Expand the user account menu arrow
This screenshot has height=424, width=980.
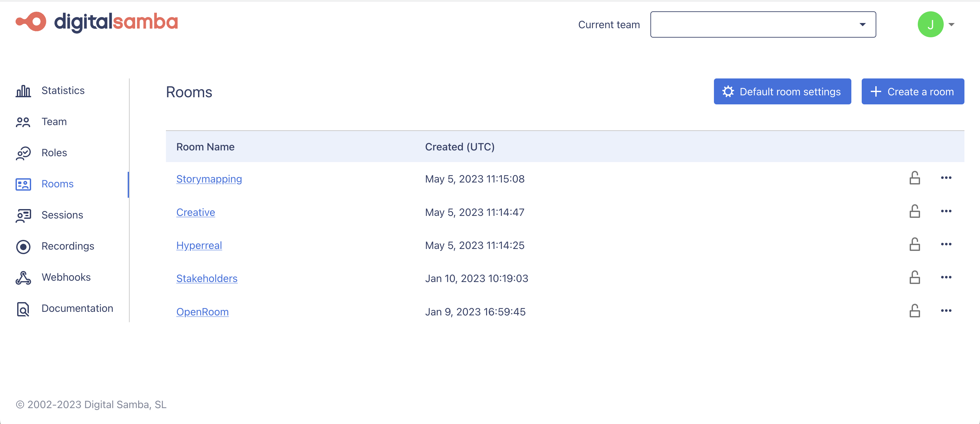tap(951, 25)
